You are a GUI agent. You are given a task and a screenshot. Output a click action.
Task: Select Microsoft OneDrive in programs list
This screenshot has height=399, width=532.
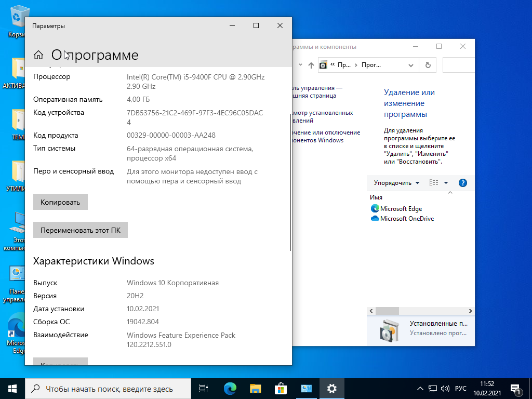pos(406,219)
